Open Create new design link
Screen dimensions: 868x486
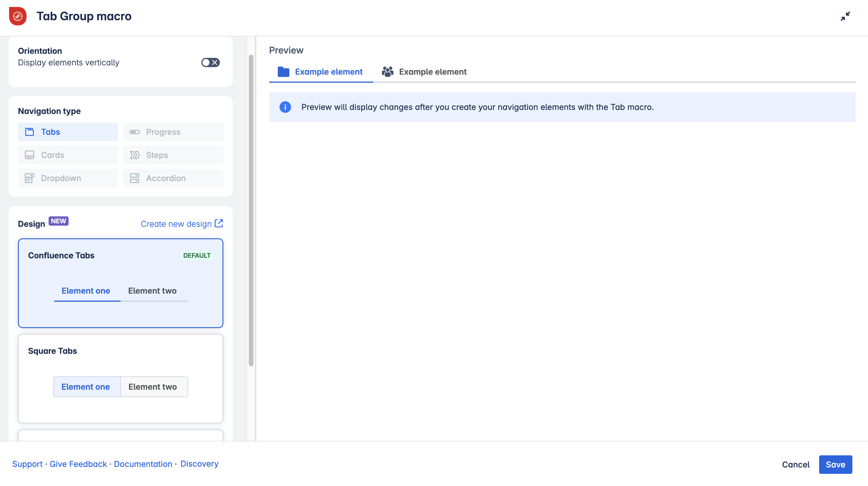click(176, 224)
